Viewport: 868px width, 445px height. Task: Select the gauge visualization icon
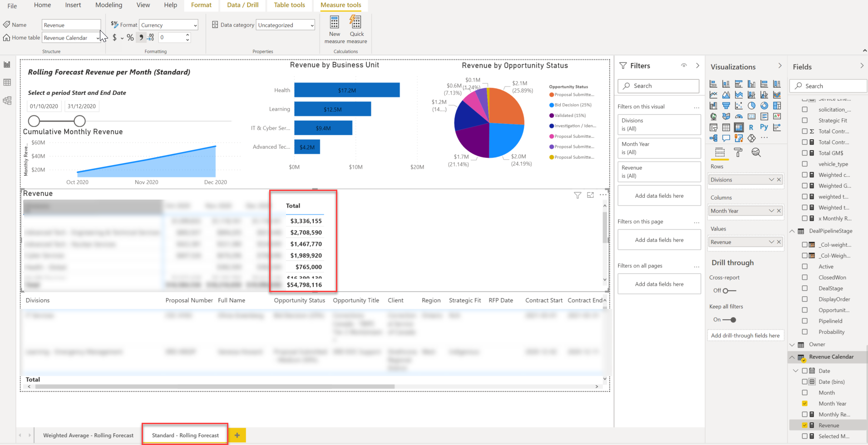pos(739,117)
